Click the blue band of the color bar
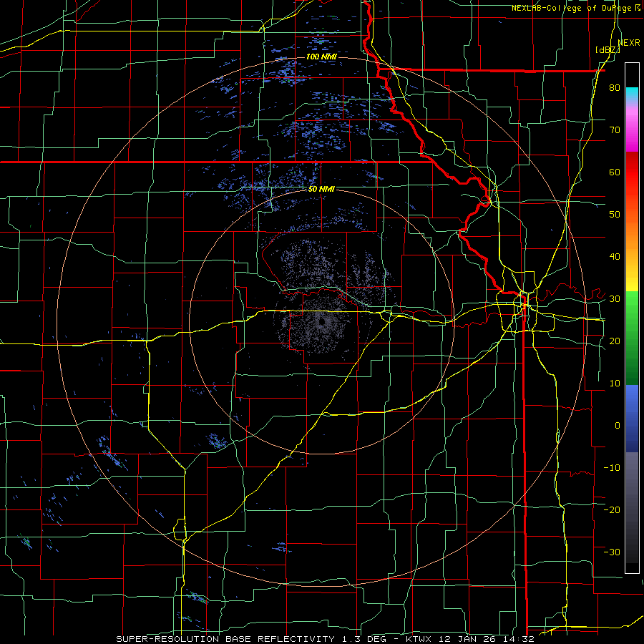The height and width of the screenshot is (644, 644). [632, 418]
